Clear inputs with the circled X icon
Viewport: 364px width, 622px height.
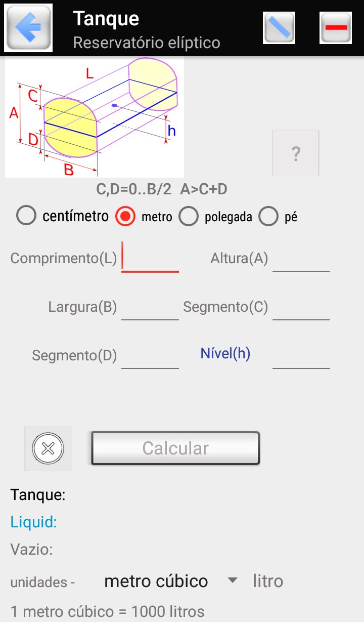point(48,448)
